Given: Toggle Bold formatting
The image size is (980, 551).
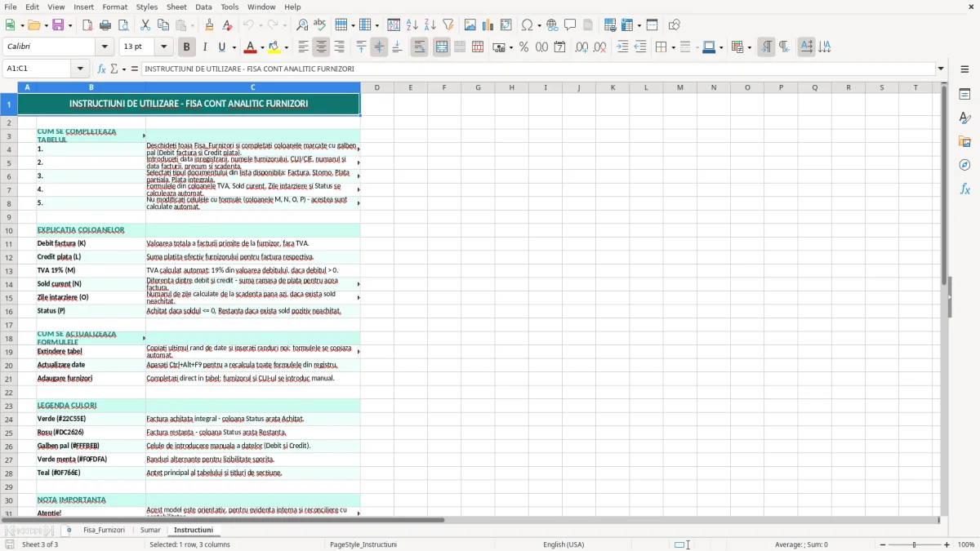Looking at the screenshot, I should point(186,47).
